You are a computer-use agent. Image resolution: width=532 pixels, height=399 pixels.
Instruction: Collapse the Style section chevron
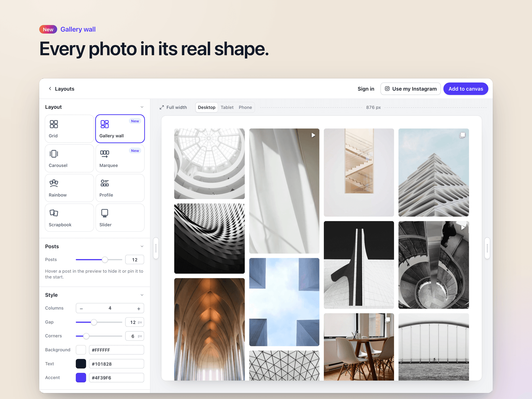[x=142, y=295]
